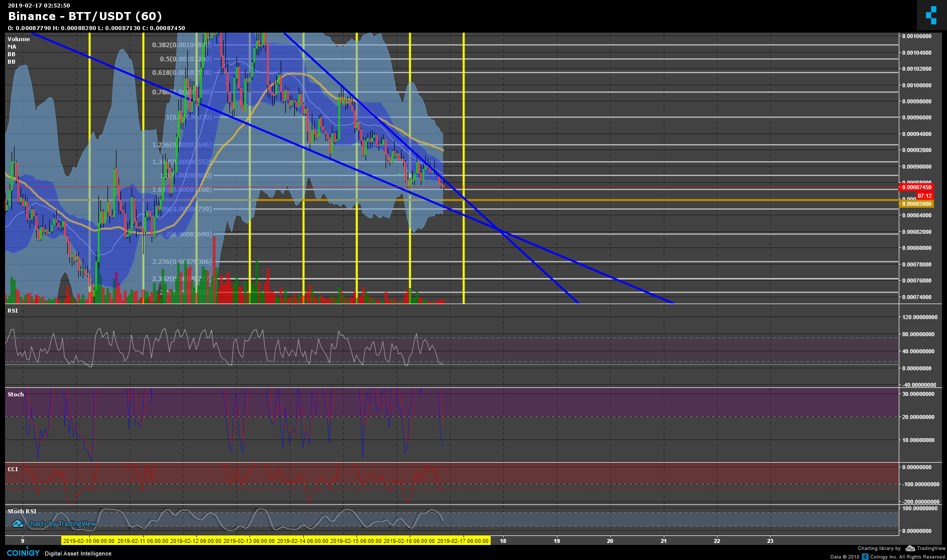Click the Stoch RSI panel label
Viewport: 947px width, 560px height.
click(22, 510)
